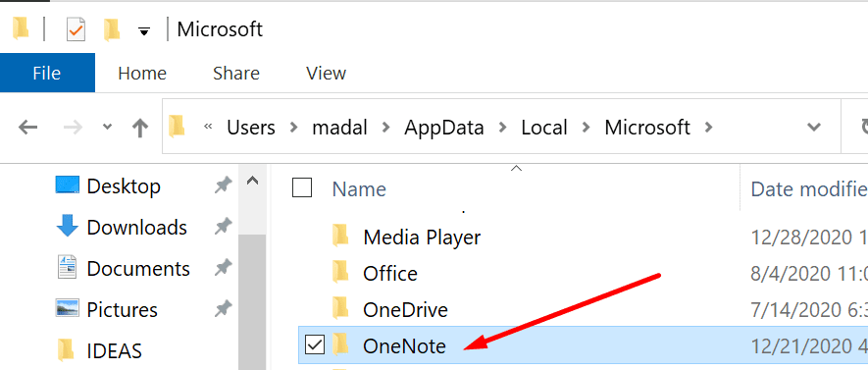Viewport: 868px width, 370px height.
Task: Click the 12/21/2020 date of OneNote
Action: coord(809,346)
